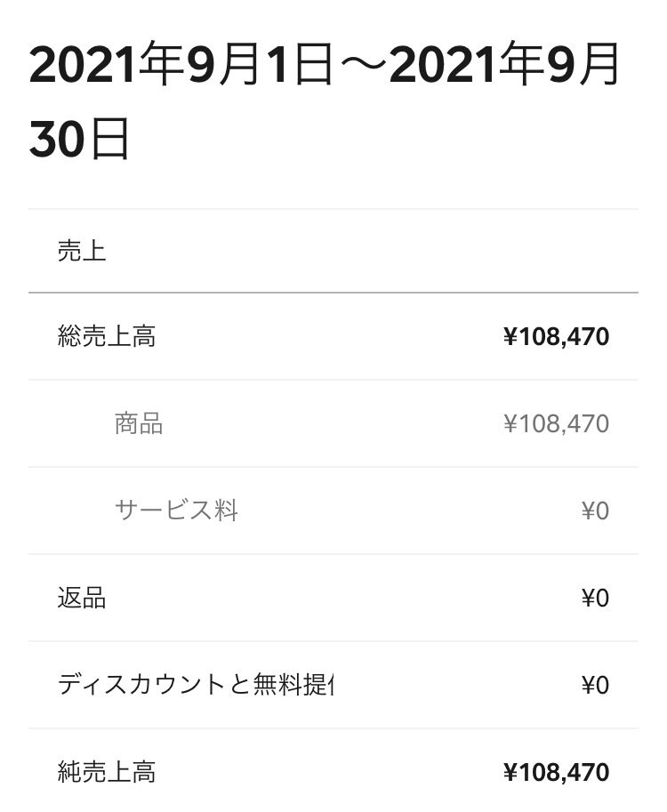Click the 〜 range separator in heading
Viewport: 667px width, 812px height.
click(361, 69)
